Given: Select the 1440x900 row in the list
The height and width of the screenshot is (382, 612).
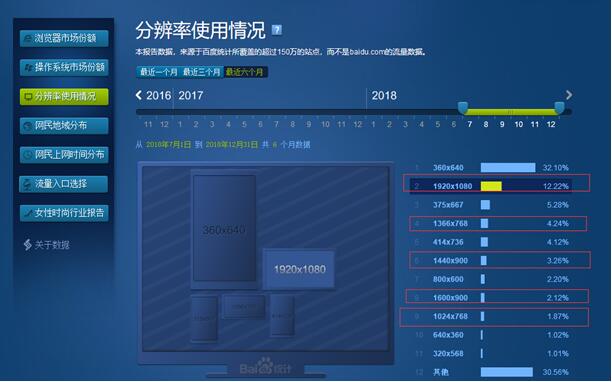Looking at the screenshot, I should coord(491,261).
